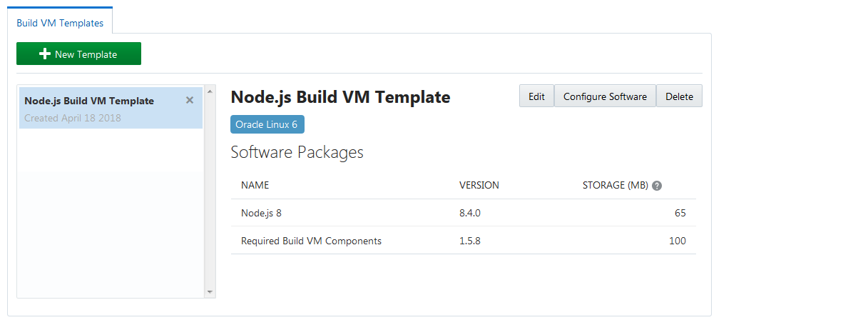Image resolution: width=868 pixels, height=320 pixels.
Task: Remove Node.js template using its X icon
Action: coord(190,101)
